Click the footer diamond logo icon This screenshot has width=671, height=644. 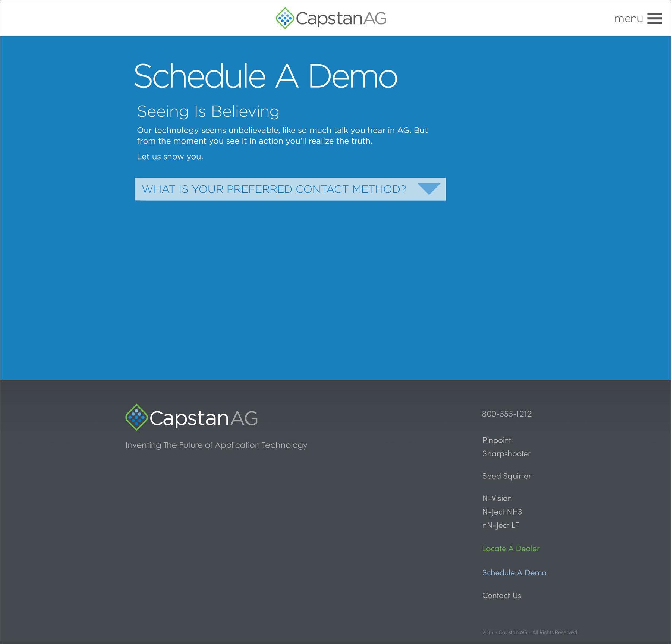136,417
